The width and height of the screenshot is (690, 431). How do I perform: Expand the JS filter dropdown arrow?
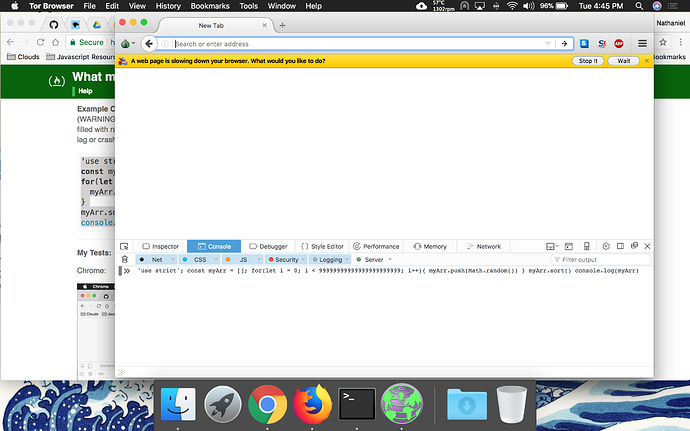click(259, 260)
